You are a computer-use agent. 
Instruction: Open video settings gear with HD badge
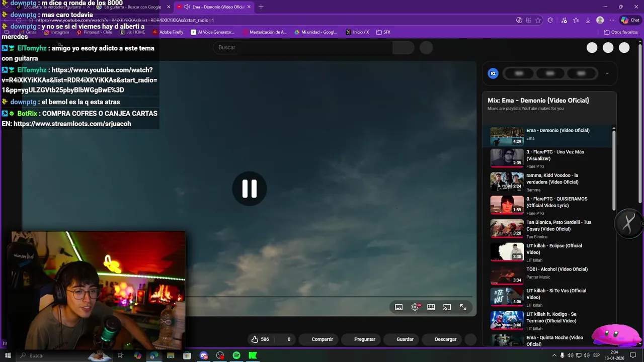(415, 307)
